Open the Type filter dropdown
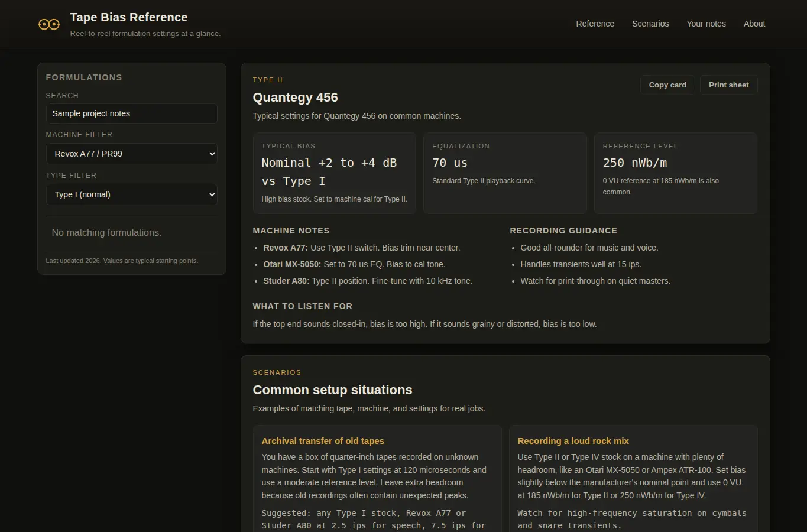 pos(131,194)
